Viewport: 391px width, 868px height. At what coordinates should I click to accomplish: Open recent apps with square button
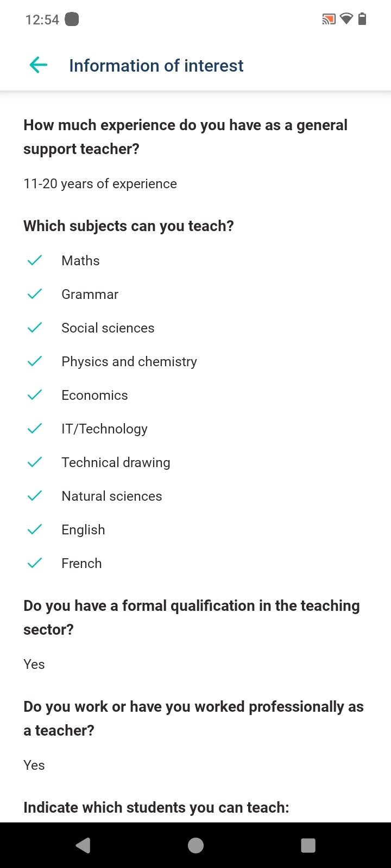tap(308, 845)
